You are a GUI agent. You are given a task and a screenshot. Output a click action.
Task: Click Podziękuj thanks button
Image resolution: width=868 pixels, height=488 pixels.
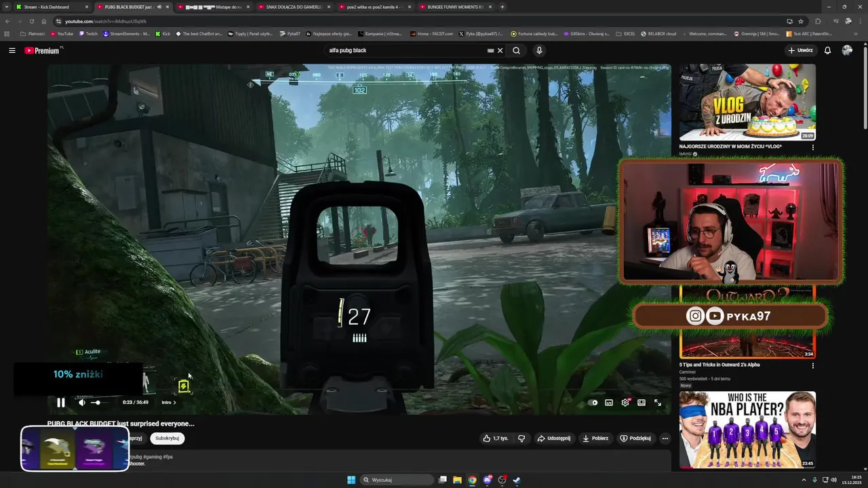click(635, 439)
